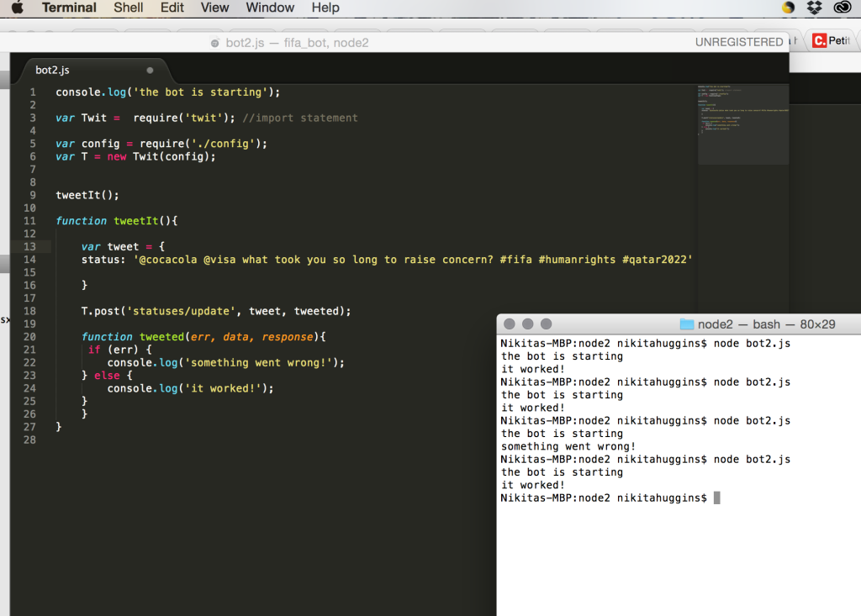Viewport: 861px width, 616px height.
Task: Open the Help menu
Action: (x=325, y=8)
